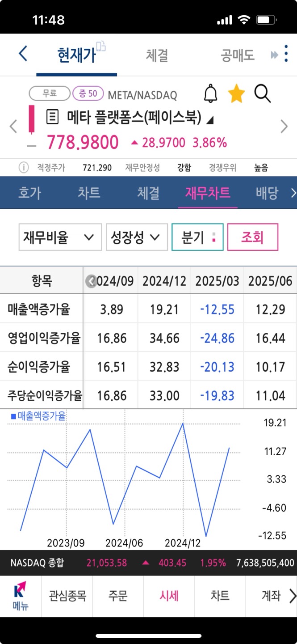Tap the -12.55 table cell

(217, 309)
